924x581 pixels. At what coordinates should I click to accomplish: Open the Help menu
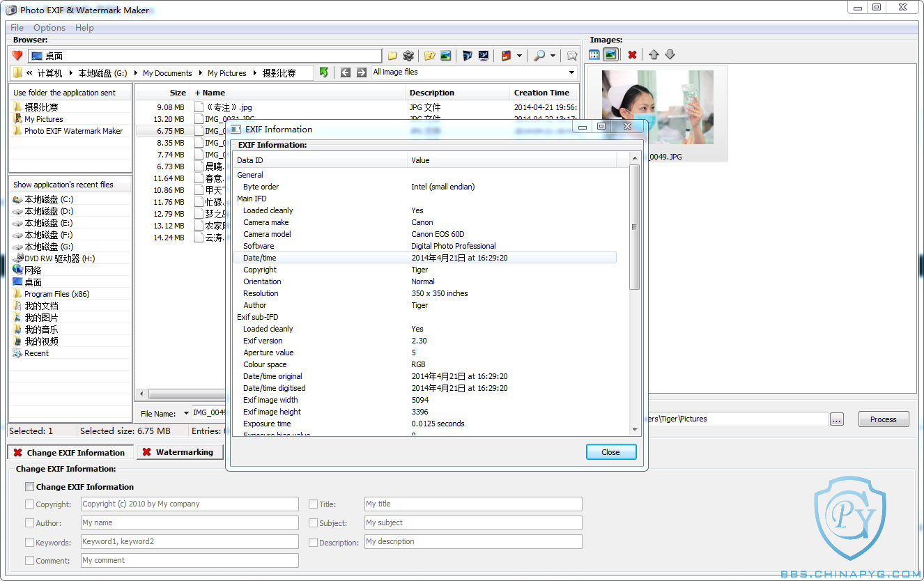84,28
